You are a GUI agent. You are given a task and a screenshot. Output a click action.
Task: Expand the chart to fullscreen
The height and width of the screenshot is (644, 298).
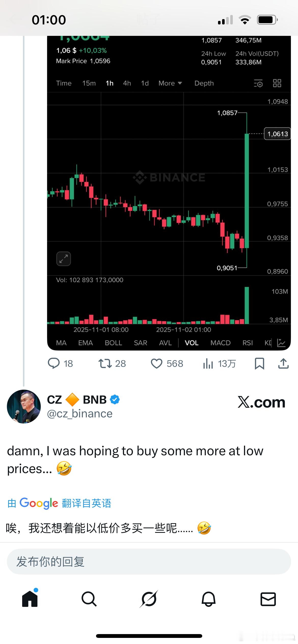click(x=63, y=259)
